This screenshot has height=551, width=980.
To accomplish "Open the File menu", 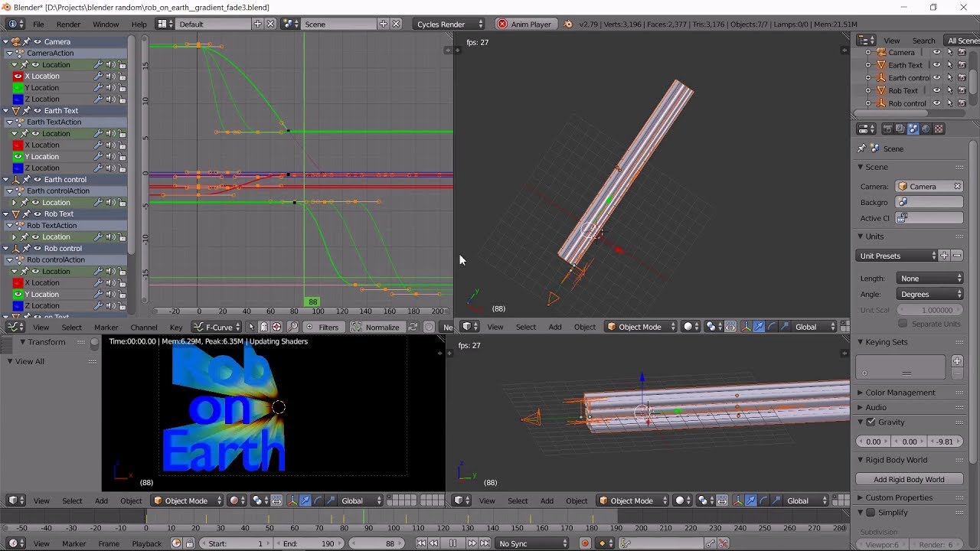I will tap(38, 24).
